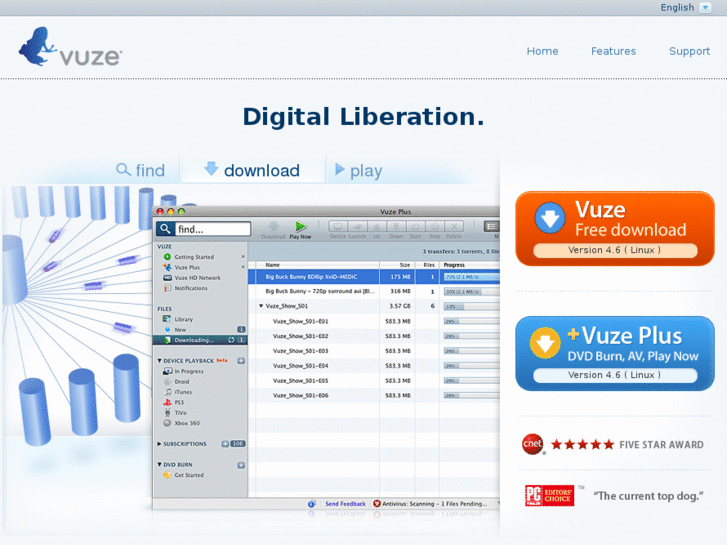Click the Vuze Plus download button
Screen dimensions: 727x545
pos(615,354)
